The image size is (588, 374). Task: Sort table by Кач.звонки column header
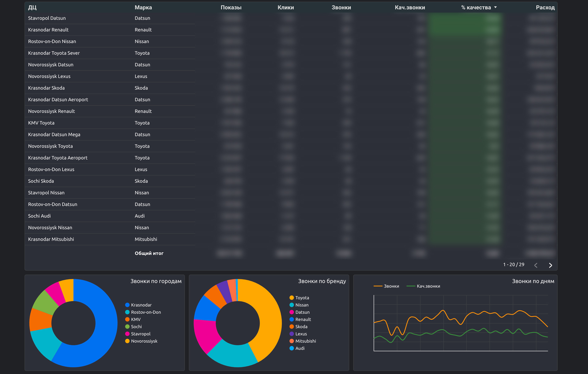(x=410, y=8)
